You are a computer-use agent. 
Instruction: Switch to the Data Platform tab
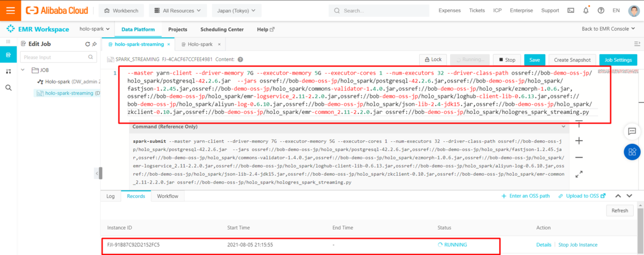[x=138, y=30]
